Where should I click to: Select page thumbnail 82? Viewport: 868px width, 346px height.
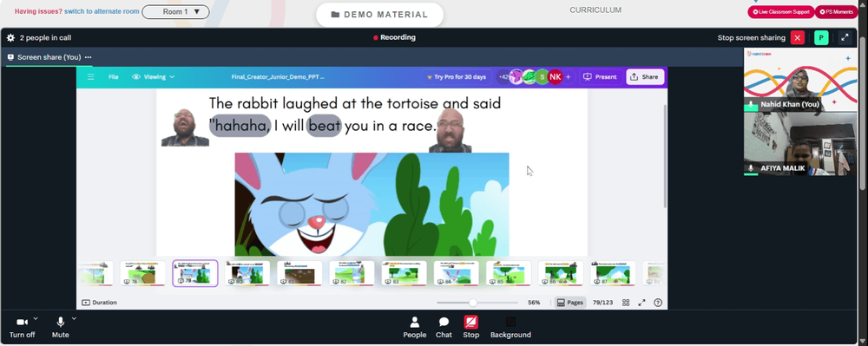[x=352, y=274]
